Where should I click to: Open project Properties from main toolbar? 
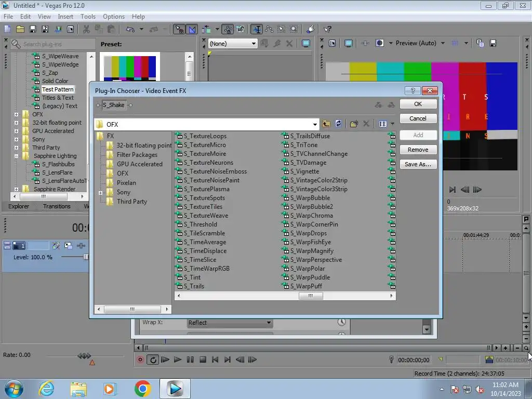pyautogui.click(x=70, y=29)
